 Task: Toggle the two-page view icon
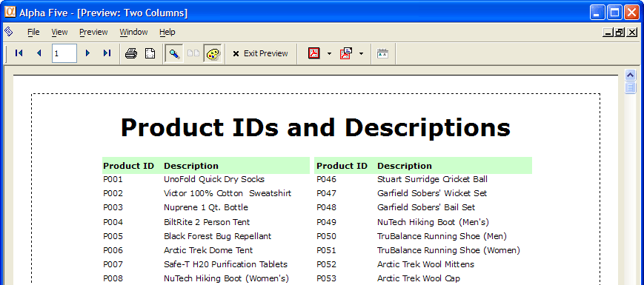coord(193,53)
